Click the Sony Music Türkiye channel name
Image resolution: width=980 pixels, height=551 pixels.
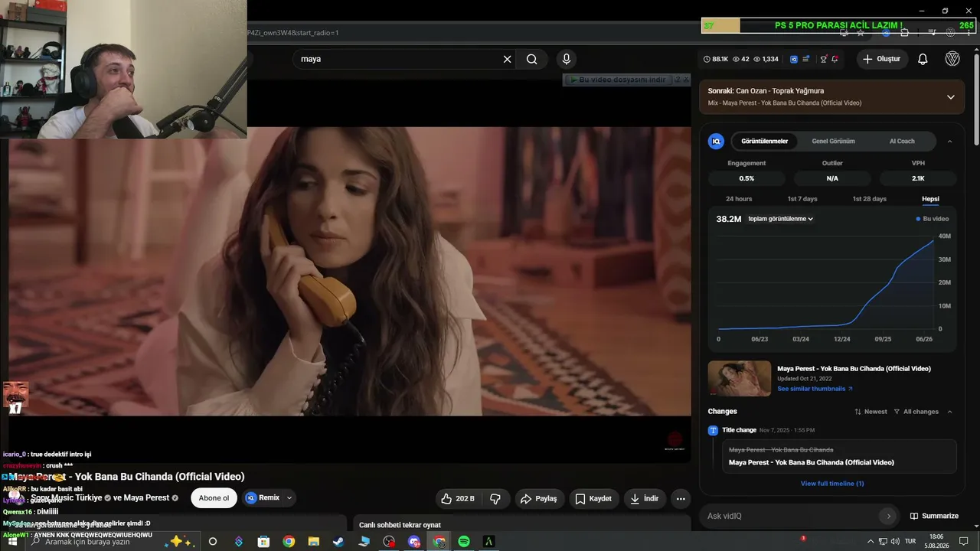point(67,498)
